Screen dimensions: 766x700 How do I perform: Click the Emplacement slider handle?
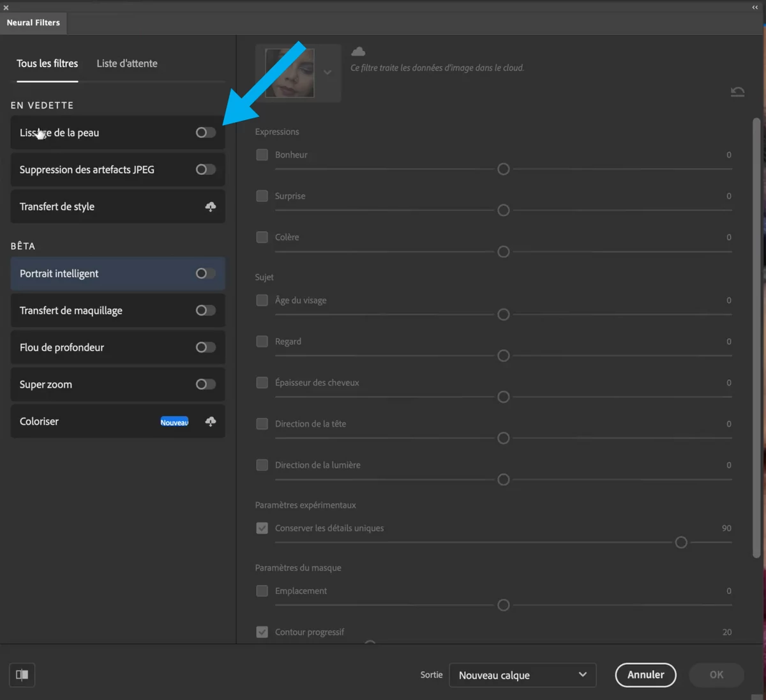(504, 605)
